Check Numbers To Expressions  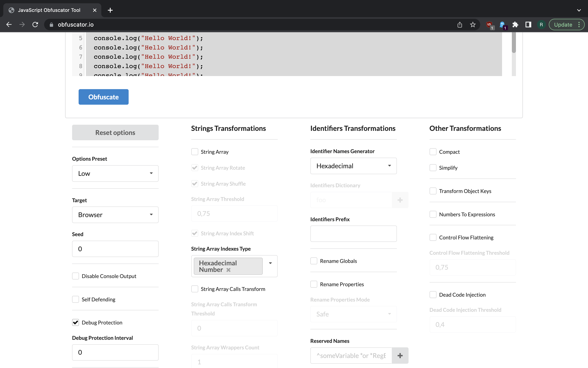point(433,214)
